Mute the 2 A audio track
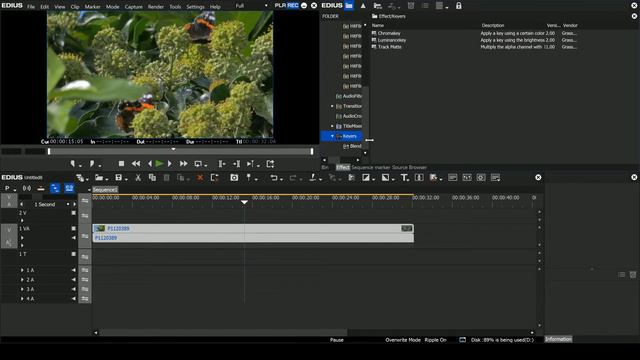640x360 pixels. tap(73, 280)
